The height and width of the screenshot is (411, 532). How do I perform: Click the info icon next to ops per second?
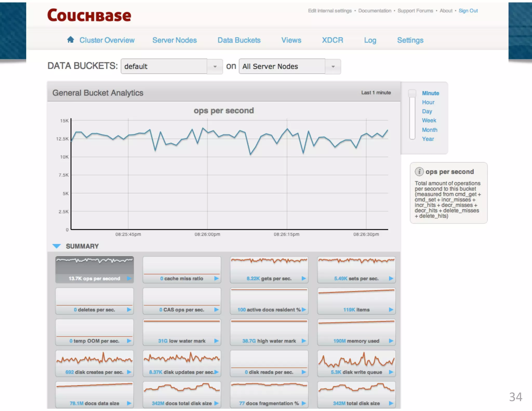point(419,172)
